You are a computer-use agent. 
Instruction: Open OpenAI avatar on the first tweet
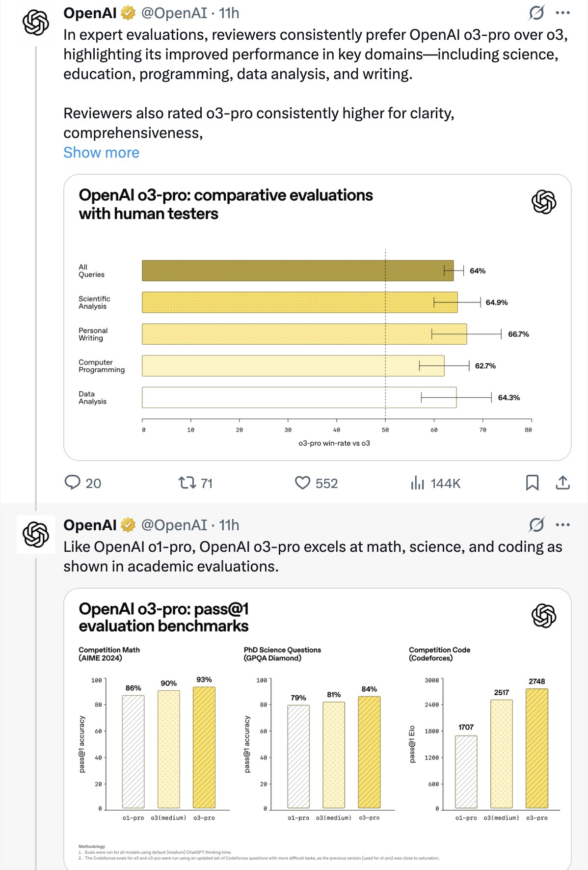(x=36, y=23)
